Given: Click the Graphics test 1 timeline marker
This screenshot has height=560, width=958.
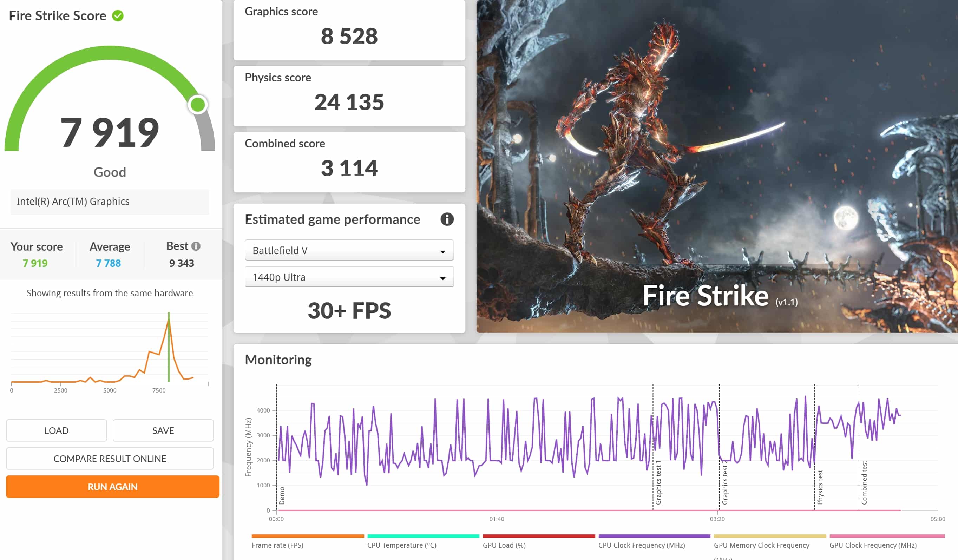Looking at the screenshot, I should click(658, 482).
